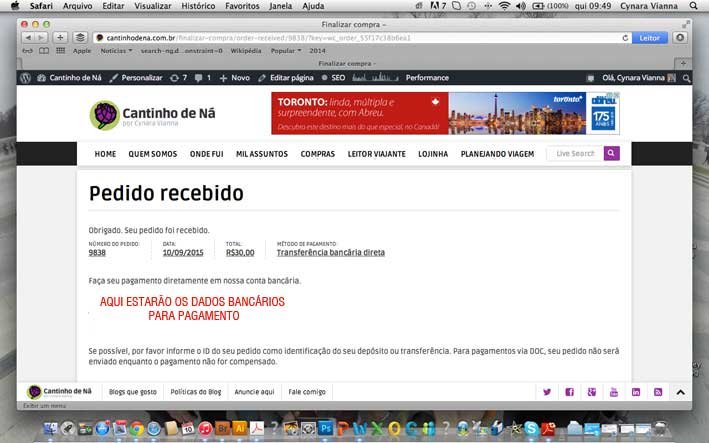Click the purple search magnifier button
709x443 pixels.
pyautogui.click(x=611, y=153)
